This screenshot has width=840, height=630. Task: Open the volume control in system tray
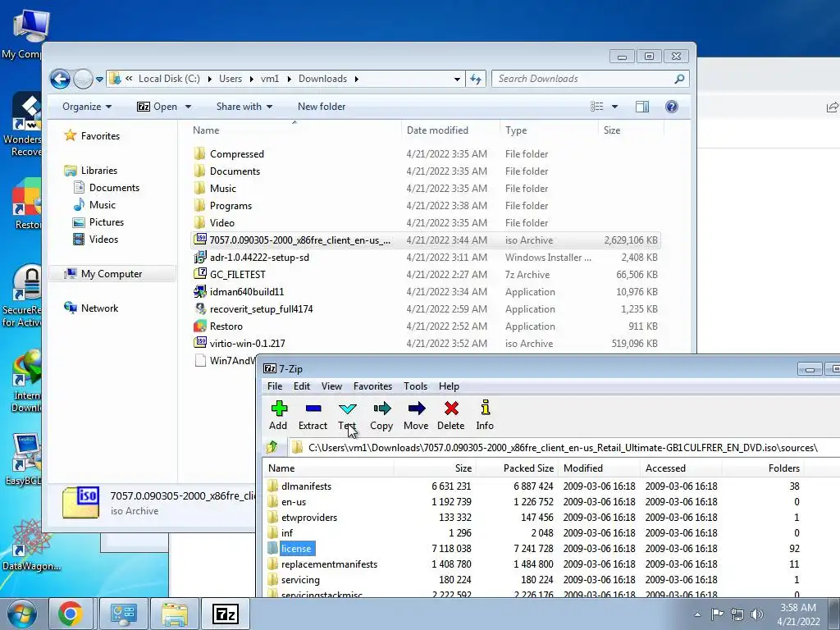coord(757,614)
